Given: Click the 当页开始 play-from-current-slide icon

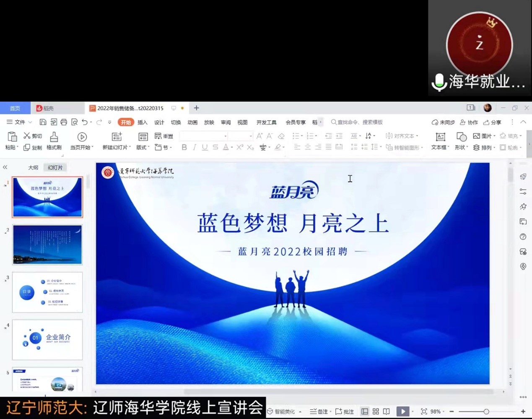Looking at the screenshot, I should tap(82, 137).
